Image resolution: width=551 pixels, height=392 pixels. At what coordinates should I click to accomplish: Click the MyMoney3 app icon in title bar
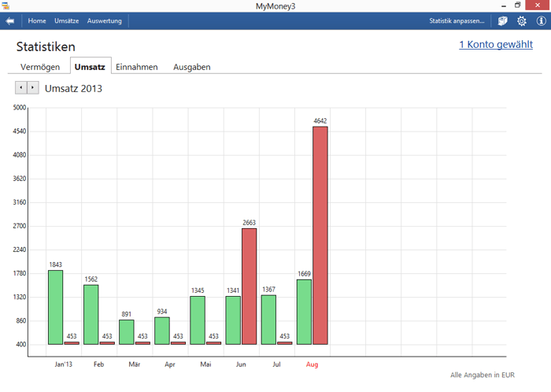pos(6,6)
